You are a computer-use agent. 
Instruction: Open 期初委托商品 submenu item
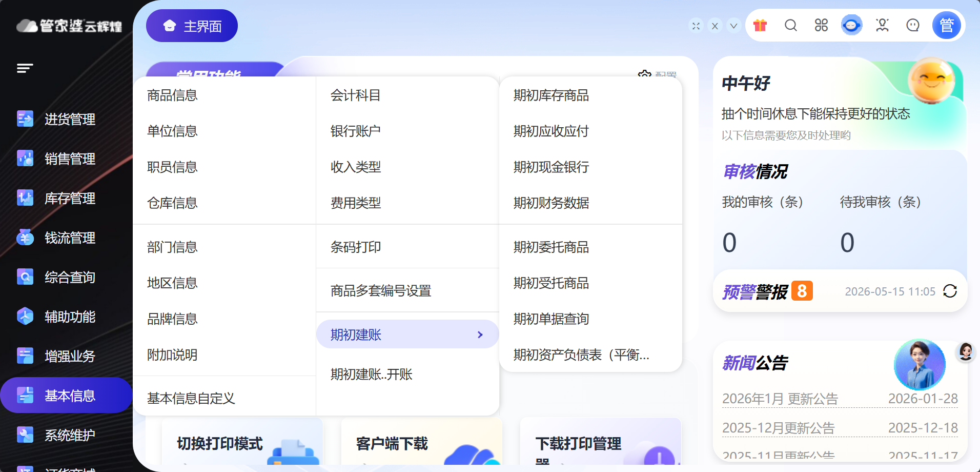click(x=552, y=247)
